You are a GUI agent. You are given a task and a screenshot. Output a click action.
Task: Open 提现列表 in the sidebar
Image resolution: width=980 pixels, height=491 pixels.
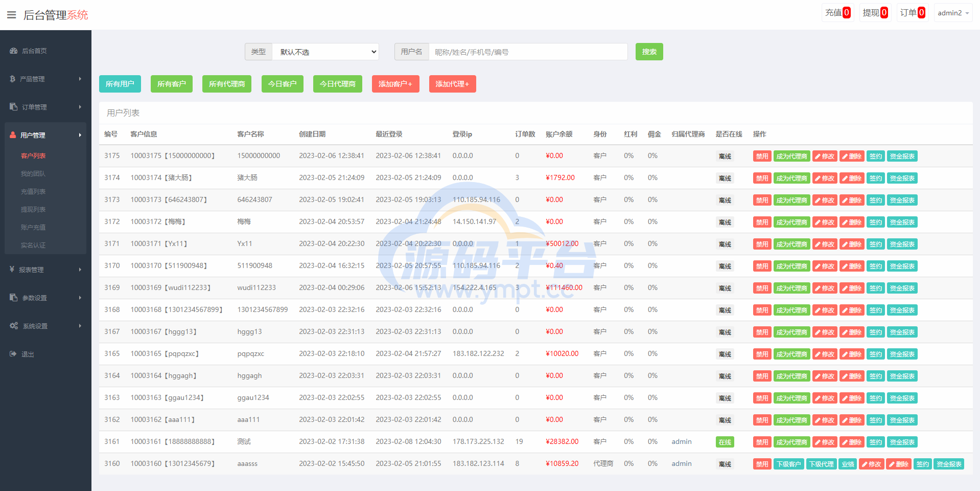pos(33,209)
